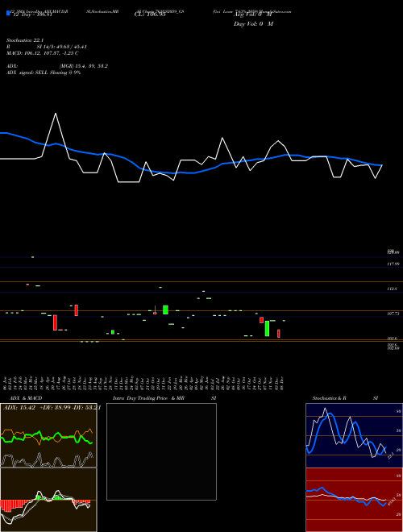Click the last red candlestick on the right

tap(279, 334)
